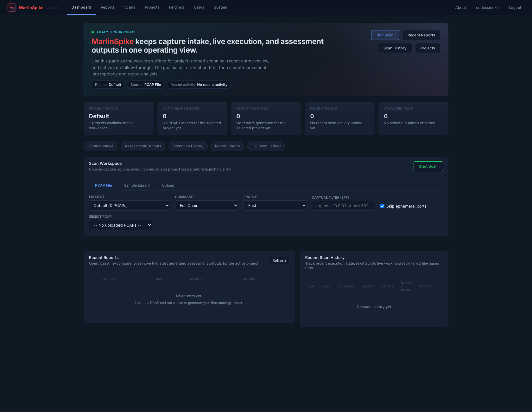Image resolution: width=532 pixels, height=412 pixels.
Task: Switch to the Findings section
Action: tap(176, 7)
